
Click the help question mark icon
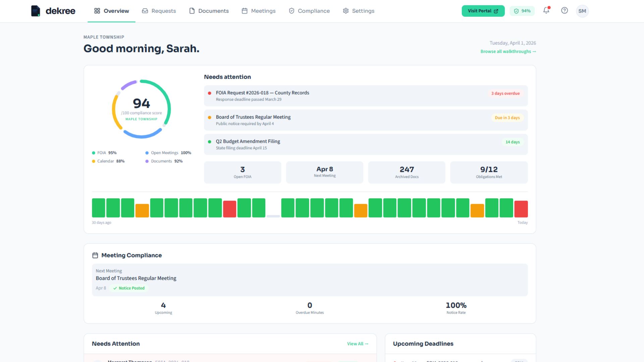point(565,11)
